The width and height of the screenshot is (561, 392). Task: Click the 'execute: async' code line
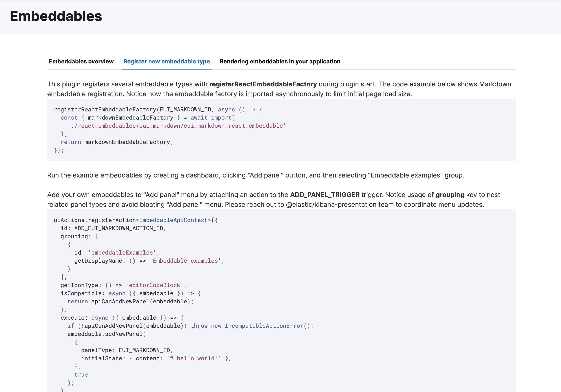click(122, 318)
